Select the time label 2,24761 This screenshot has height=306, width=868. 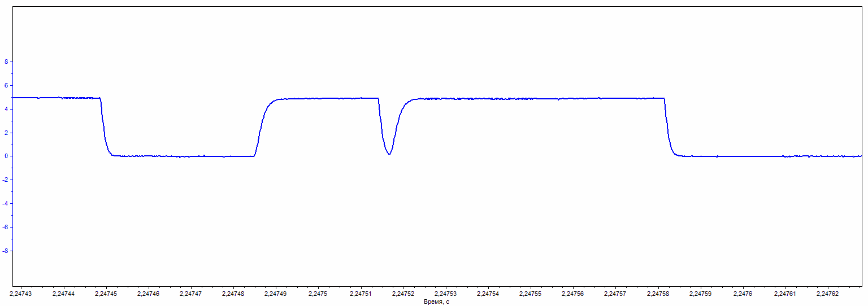pos(784,294)
